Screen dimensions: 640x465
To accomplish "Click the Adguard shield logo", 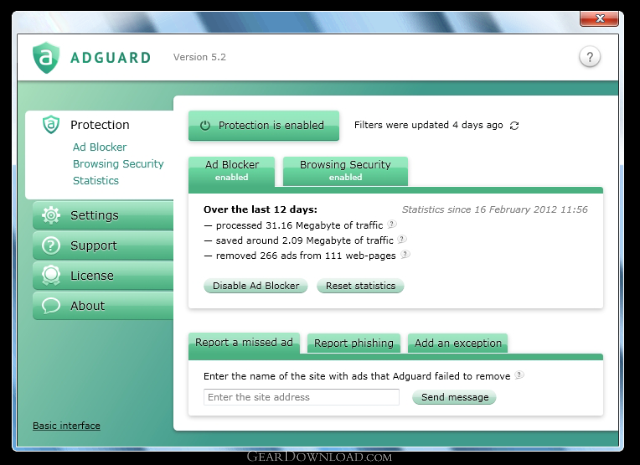I will pos(46,58).
